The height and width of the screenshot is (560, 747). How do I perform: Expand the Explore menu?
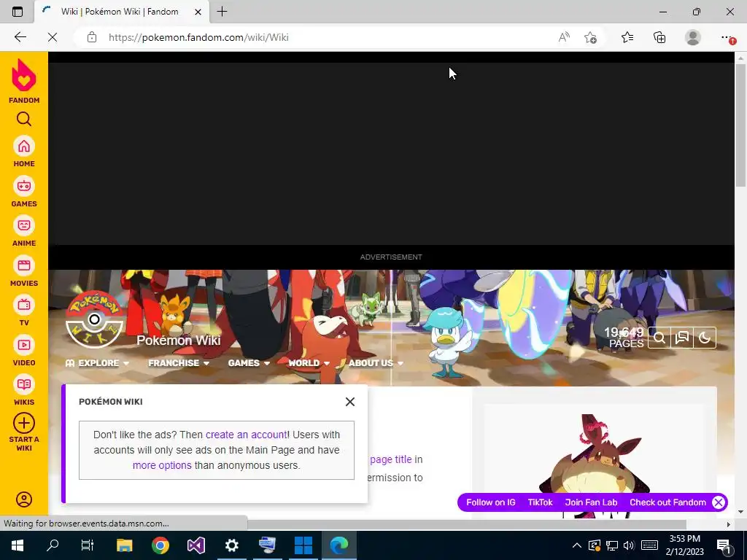[97, 363]
